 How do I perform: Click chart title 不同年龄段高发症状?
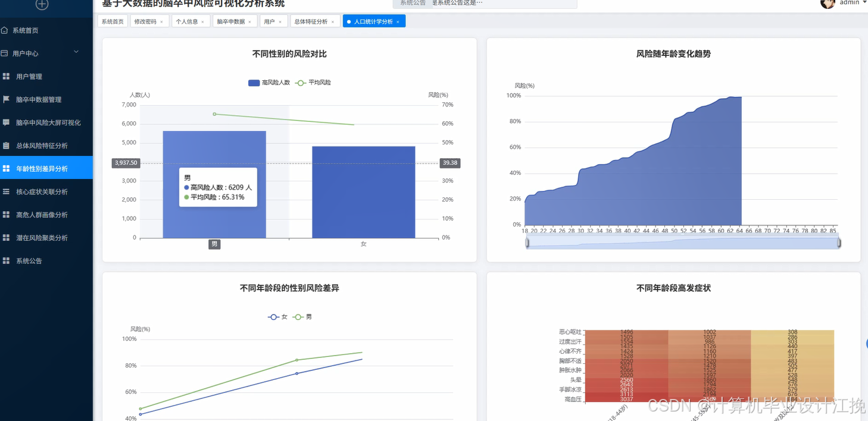point(673,288)
